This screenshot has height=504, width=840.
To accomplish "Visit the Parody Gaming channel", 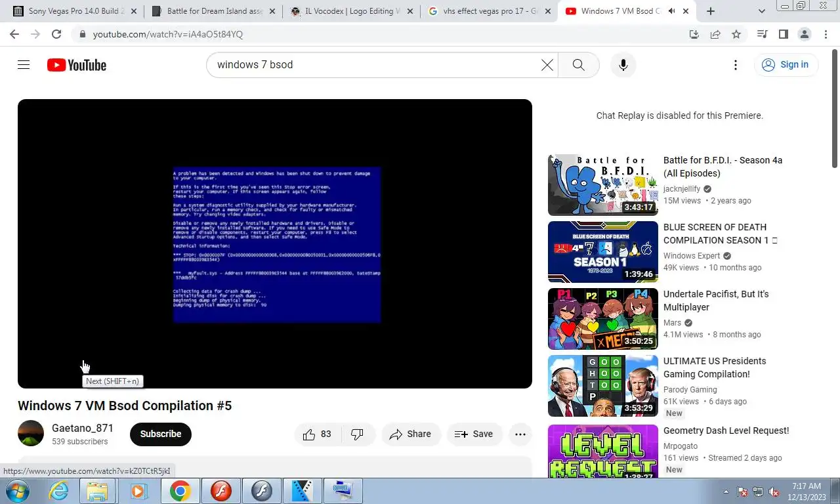I will (690, 390).
